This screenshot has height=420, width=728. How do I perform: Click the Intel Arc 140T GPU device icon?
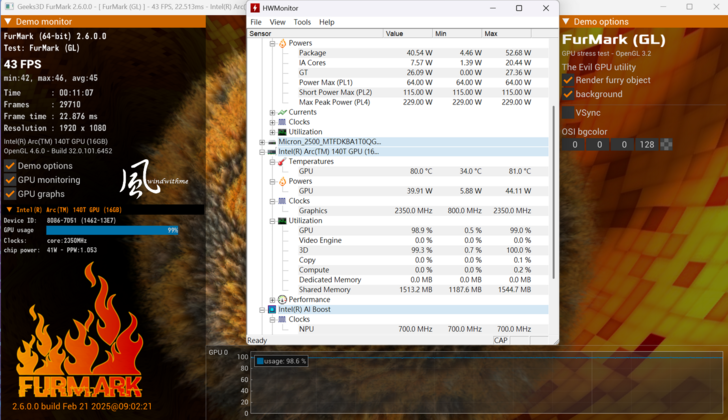(271, 151)
